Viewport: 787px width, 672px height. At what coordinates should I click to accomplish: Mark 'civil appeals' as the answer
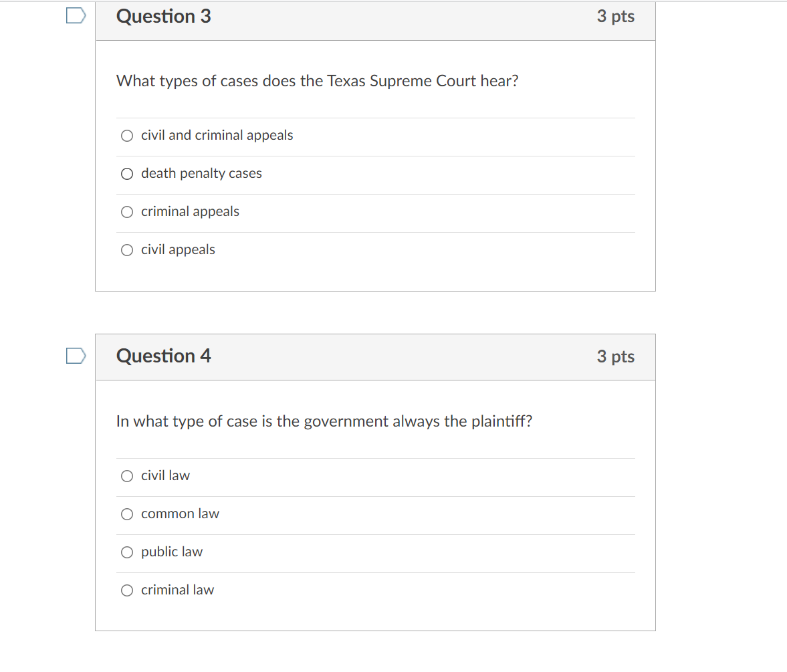127,250
